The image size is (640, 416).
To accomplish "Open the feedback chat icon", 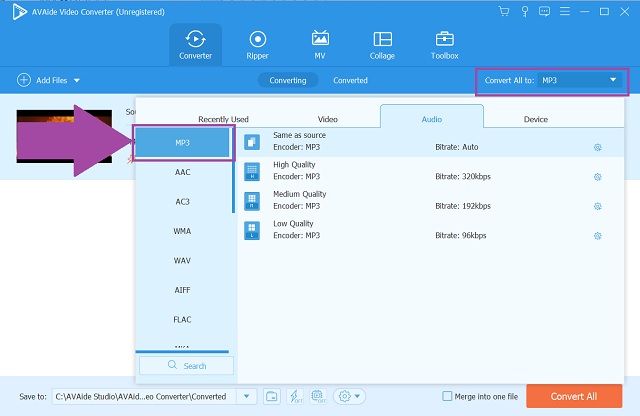I will [544, 11].
